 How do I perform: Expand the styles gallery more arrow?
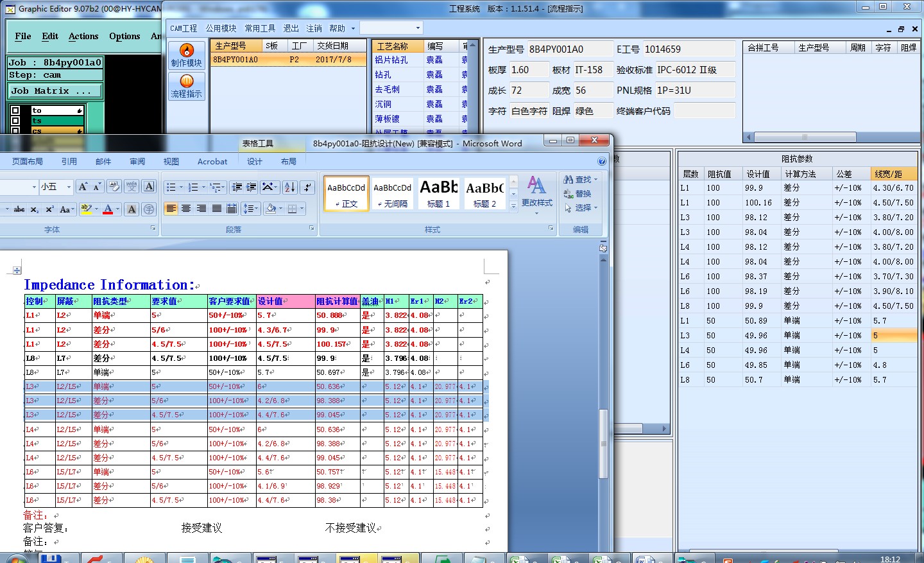point(513,207)
